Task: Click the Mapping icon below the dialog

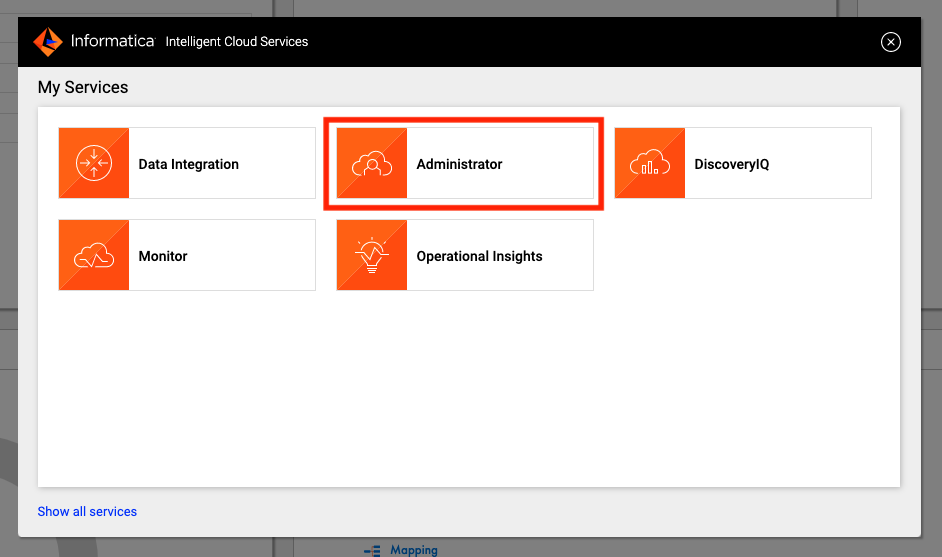Action: pyautogui.click(x=372, y=550)
